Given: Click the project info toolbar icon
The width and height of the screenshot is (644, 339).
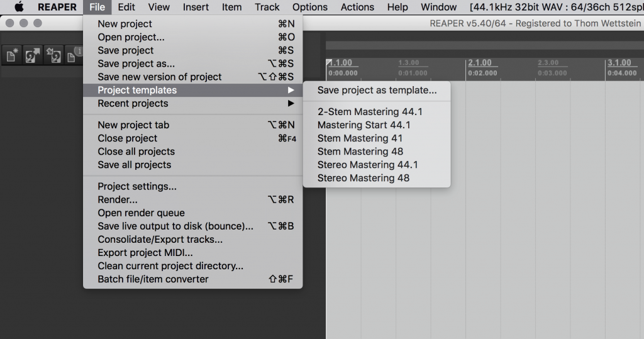Looking at the screenshot, I should coord(74,57).
